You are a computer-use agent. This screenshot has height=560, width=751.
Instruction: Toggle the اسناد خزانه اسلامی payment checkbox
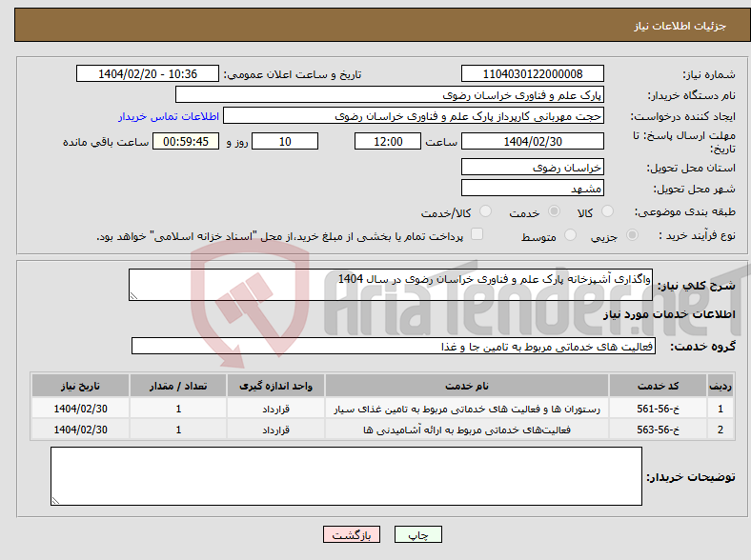pos(477,234)
